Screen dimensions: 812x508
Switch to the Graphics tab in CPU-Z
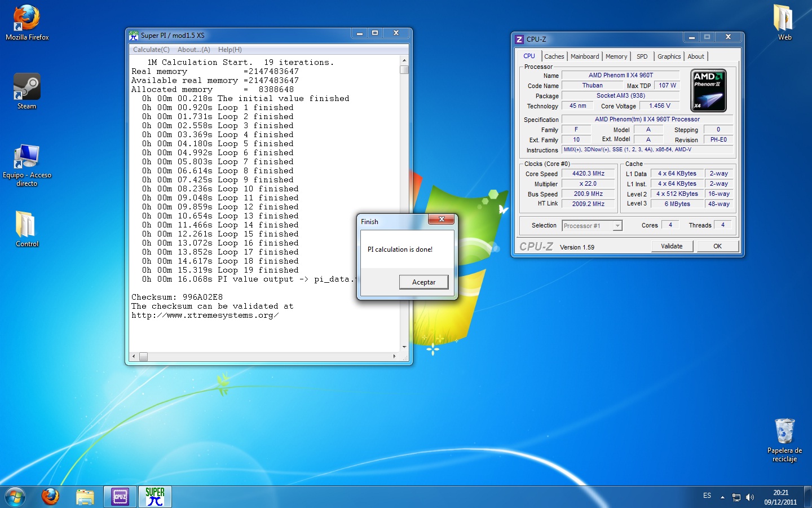pos(669,56)
